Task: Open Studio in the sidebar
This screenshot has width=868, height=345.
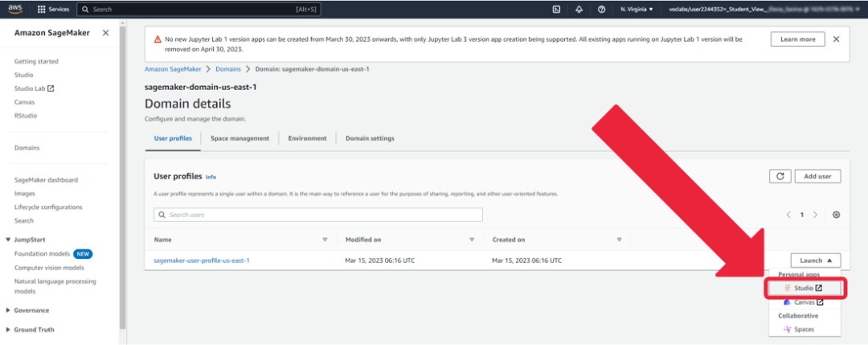Action: click(24, 76)
